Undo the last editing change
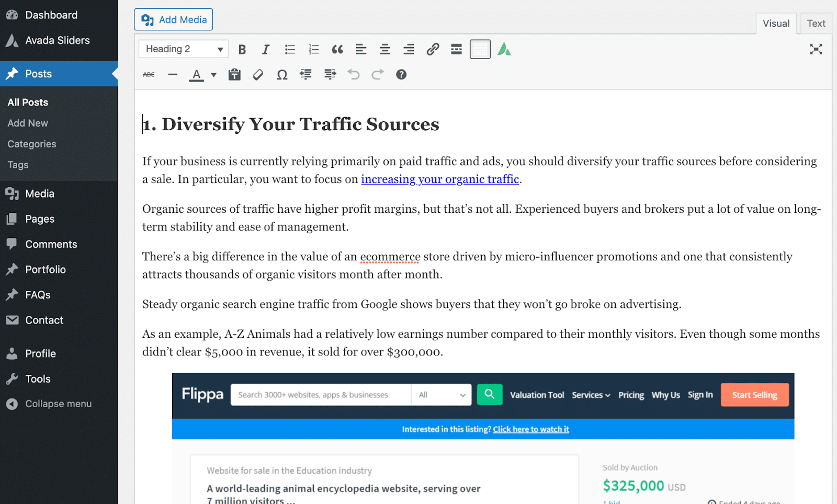The width and height of the screenshot is (837, 504). 354,74
